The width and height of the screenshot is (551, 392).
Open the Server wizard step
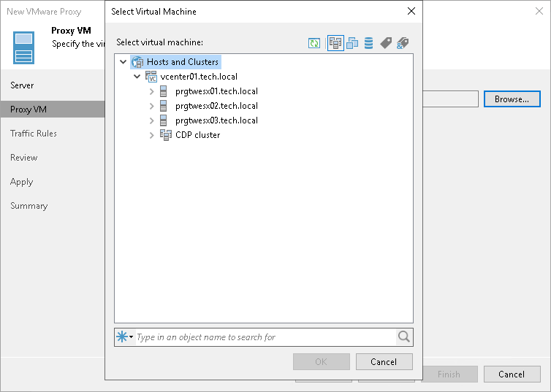pyautogui.click(x=22, y=85)
